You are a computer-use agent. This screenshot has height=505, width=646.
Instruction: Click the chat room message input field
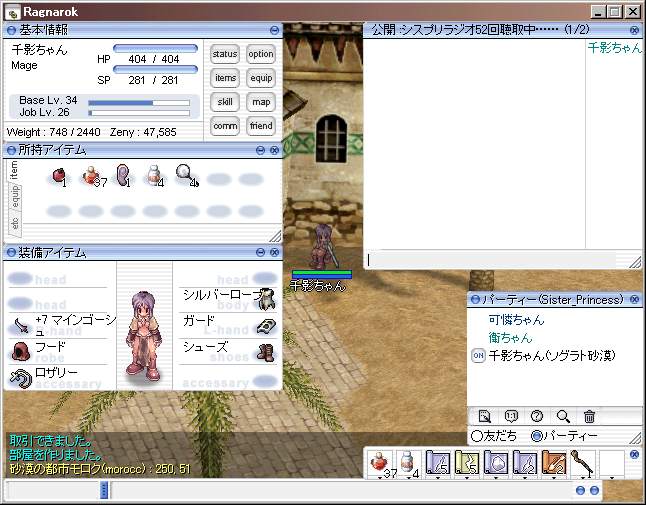coord(491,260)
